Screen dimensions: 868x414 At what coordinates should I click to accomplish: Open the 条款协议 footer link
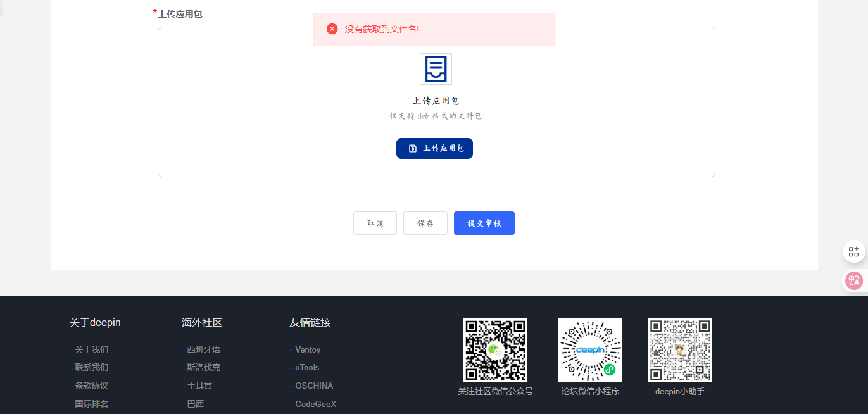(x=91, y=386)
